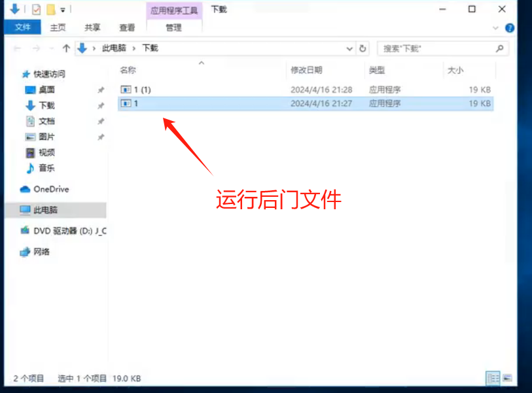The image size is (532, 393).
Task: Open 音乐 in the navigation pane
Action: [x=46, y=168]
